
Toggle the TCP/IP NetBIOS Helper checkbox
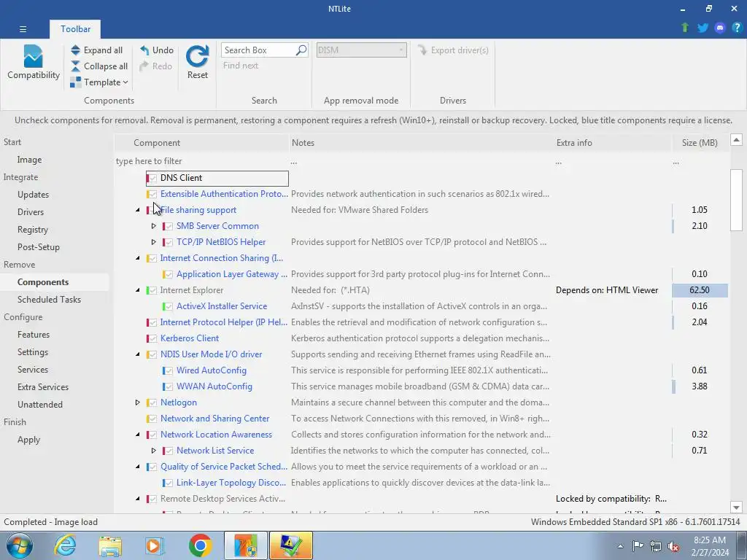point(169,242)
